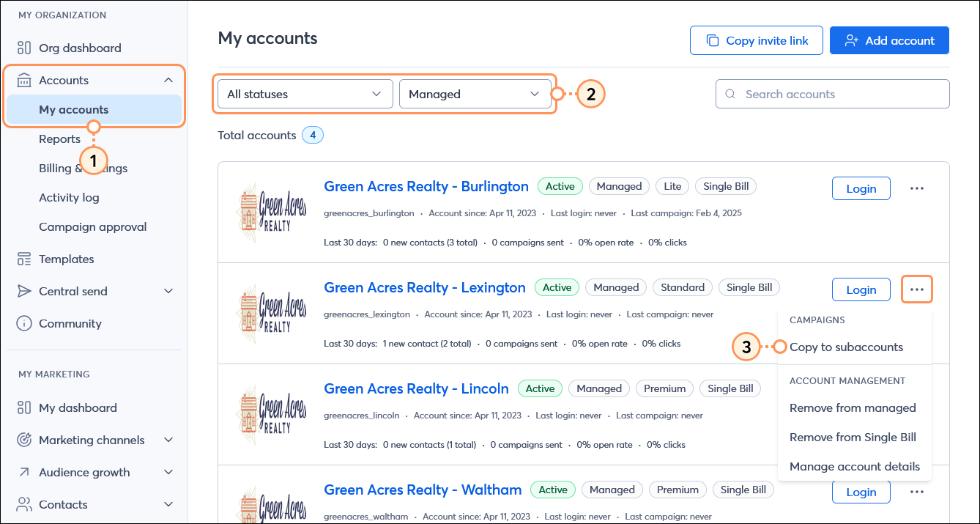Screen dimensions: 980x524
Task: Click the Accounts building icon
Action: pos(23,79)
